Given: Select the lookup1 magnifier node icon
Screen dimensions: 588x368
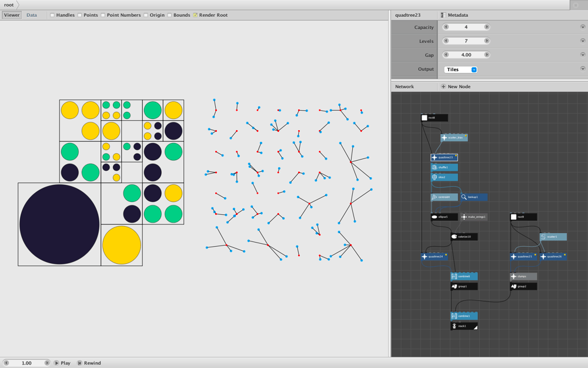Looking at the screenshot, I should [x=464, y=197].
